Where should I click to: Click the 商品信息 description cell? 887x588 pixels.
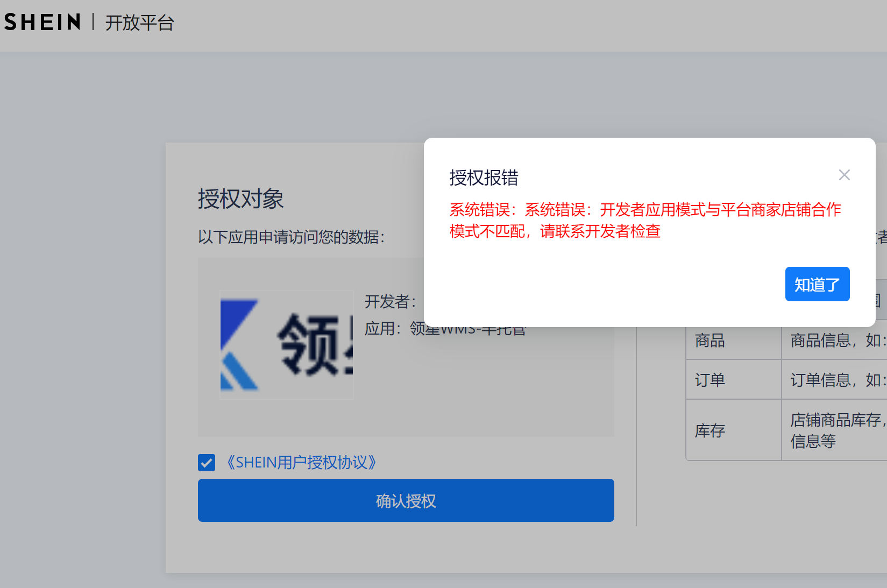(x=834, y=340)
